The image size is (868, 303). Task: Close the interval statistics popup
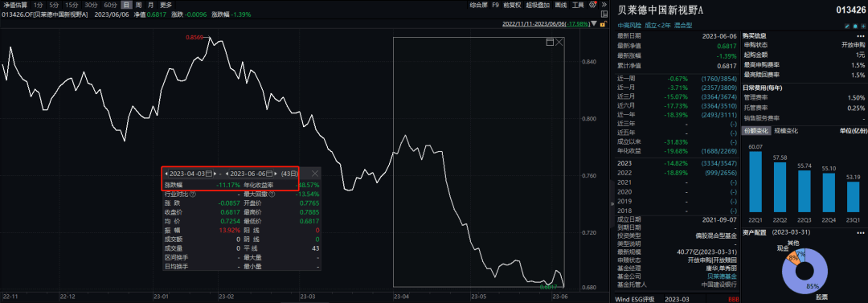tap(315, 174)
